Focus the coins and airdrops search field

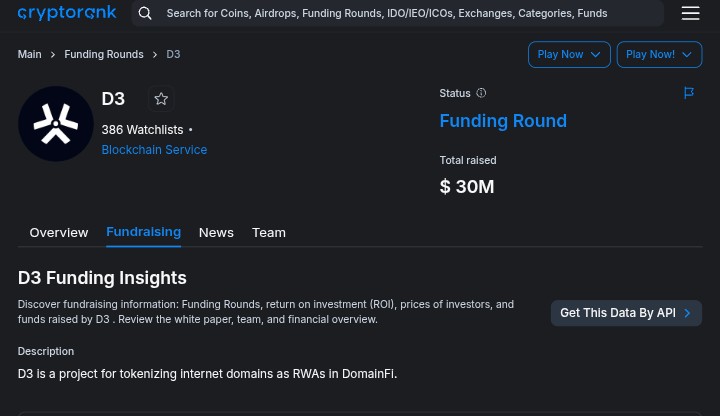pos(397,13)
